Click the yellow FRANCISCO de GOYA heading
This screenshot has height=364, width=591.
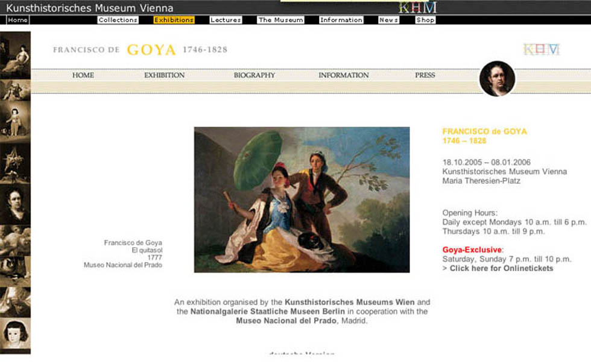[484, 131]
